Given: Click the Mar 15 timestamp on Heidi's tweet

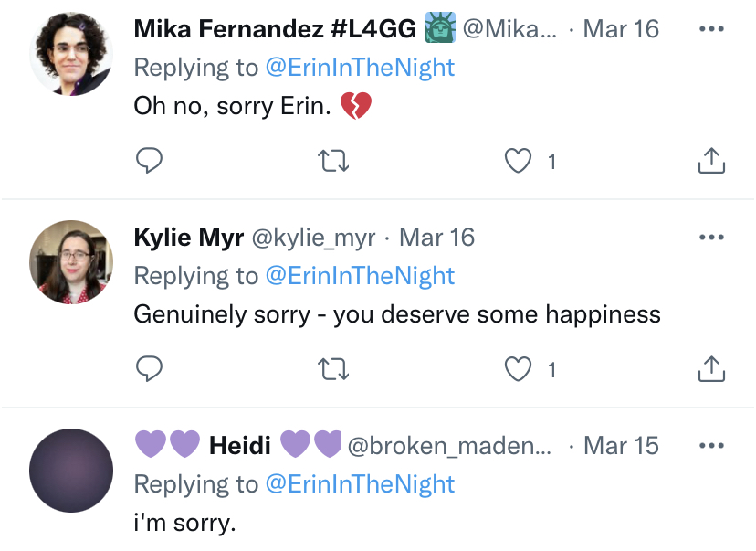Looking at the screenshot, I should coord(621,446).
